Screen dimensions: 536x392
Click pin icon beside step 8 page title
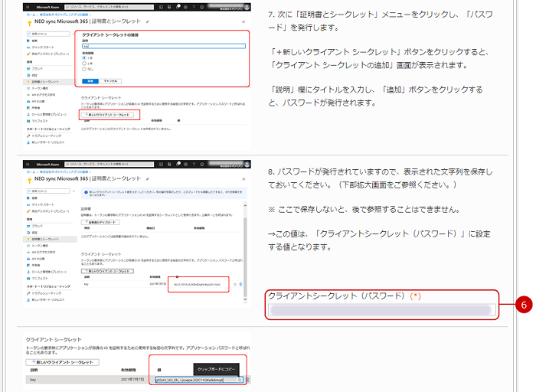pos(147,178)
